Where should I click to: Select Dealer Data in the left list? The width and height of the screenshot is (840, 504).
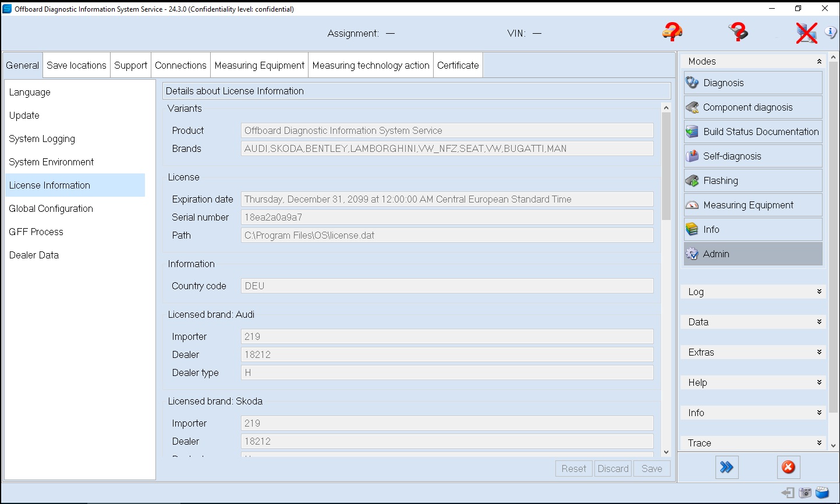(x=33, y=255)
